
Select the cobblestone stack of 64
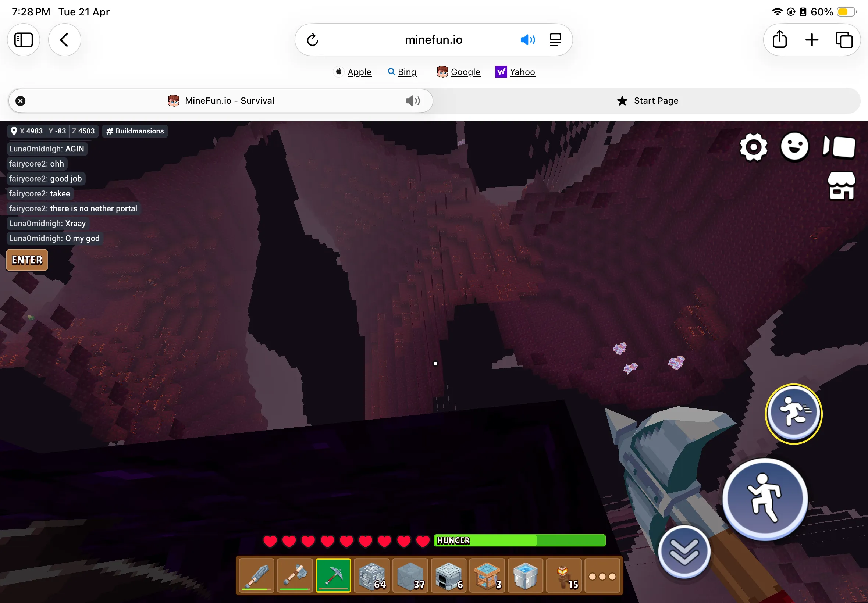(x=372, y=575)
